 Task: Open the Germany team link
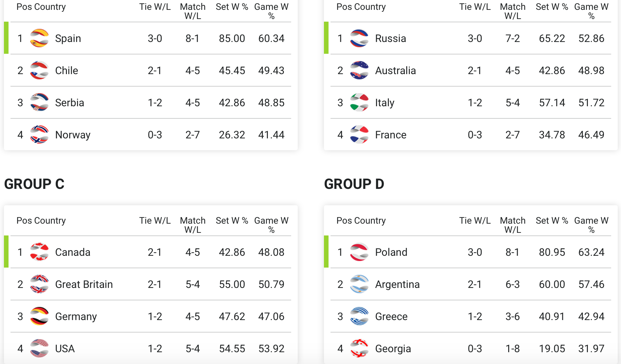point(76,316)
